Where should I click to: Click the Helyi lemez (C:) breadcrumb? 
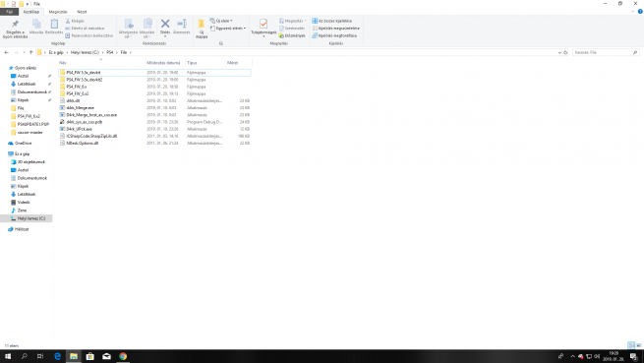pos(85,52)
